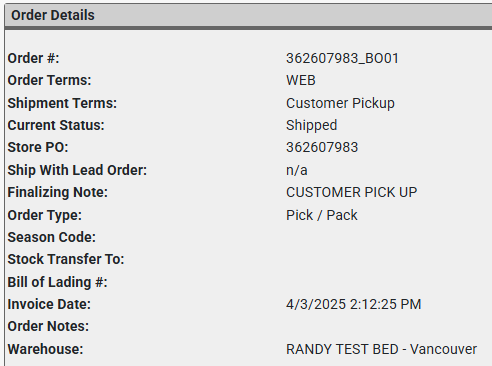Click the Shipment Terms label

(x=62, y=103)
